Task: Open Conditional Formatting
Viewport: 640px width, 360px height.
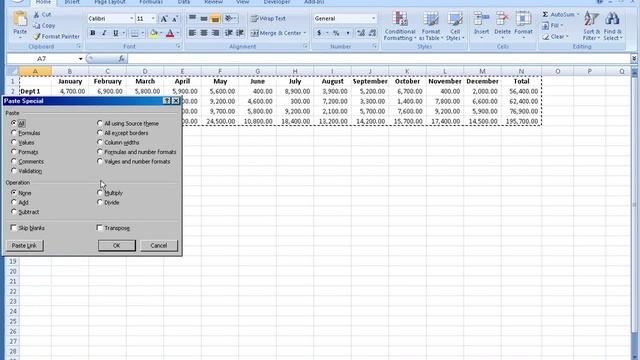Action: [x=400, y=26]
